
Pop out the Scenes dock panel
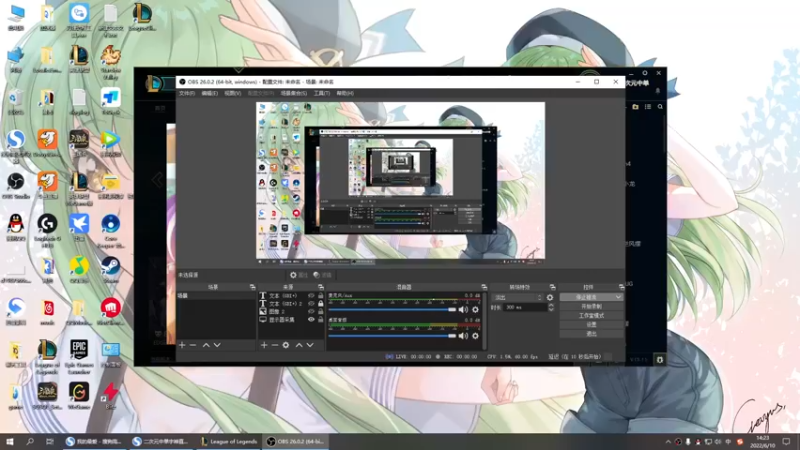tap(252, 287)
